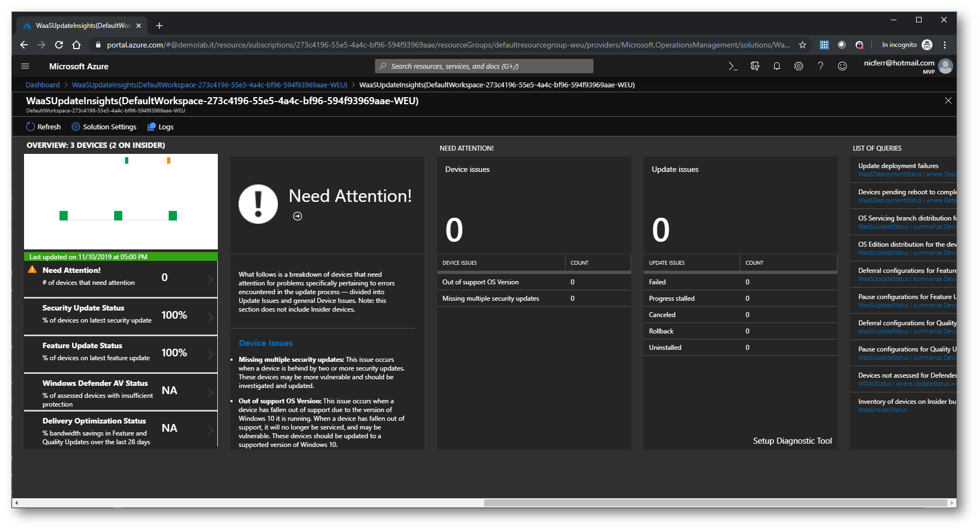The height and width of the screenshot is (531, 980).
Task: Refresh the solution view
Action: [44, 127]
